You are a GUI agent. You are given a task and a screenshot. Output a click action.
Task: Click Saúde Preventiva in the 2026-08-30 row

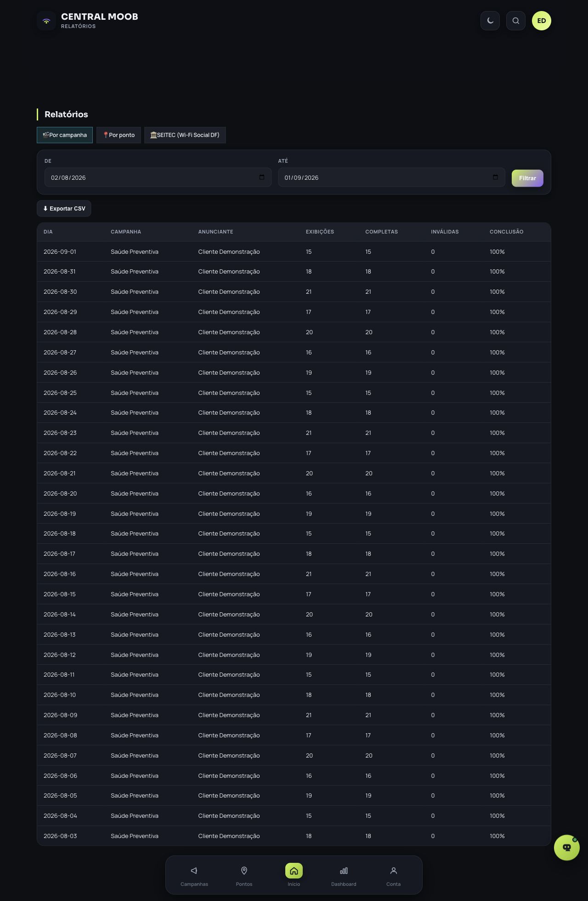click(135, 292)
